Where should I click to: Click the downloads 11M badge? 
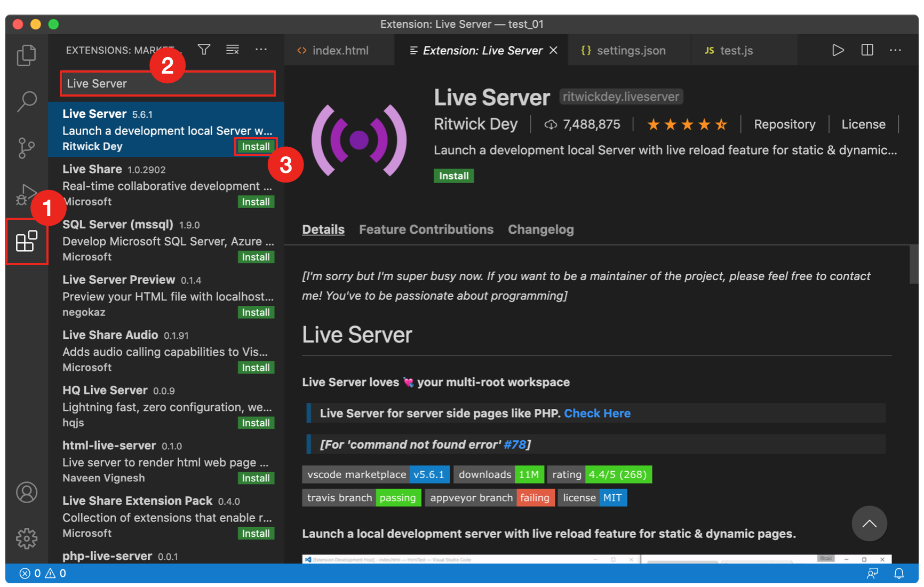point(499,474)
